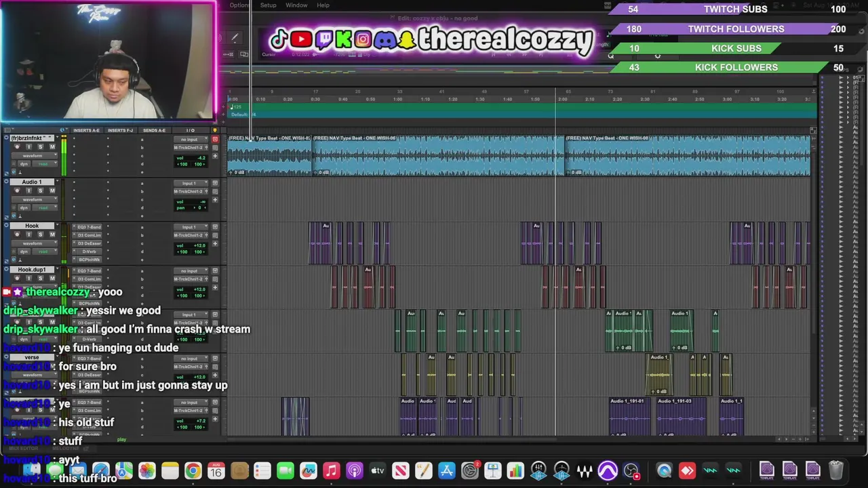868x488 pixels.
Task: Click plus icon on the Hook track
Action: 215,244
